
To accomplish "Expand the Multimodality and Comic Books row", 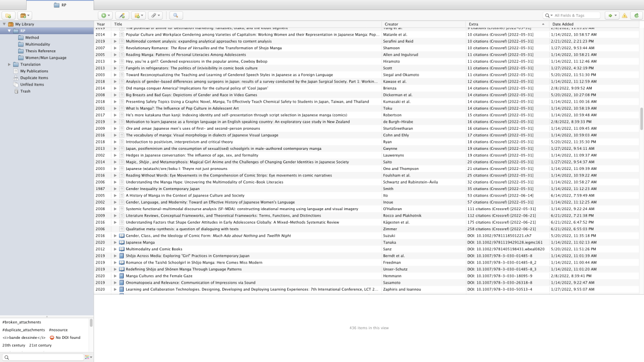I will point(115,249).
